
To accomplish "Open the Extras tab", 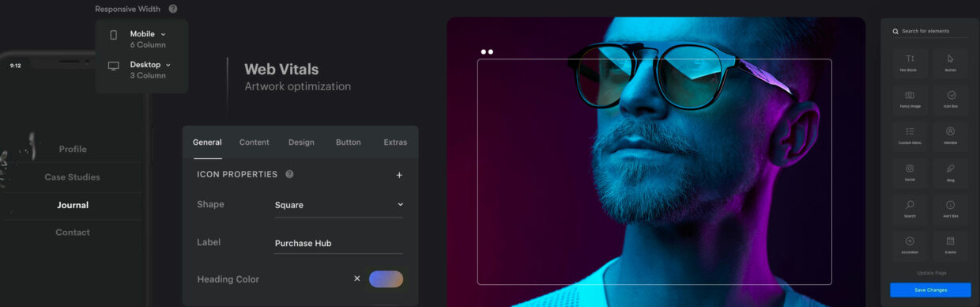I will tap(395, 142).
